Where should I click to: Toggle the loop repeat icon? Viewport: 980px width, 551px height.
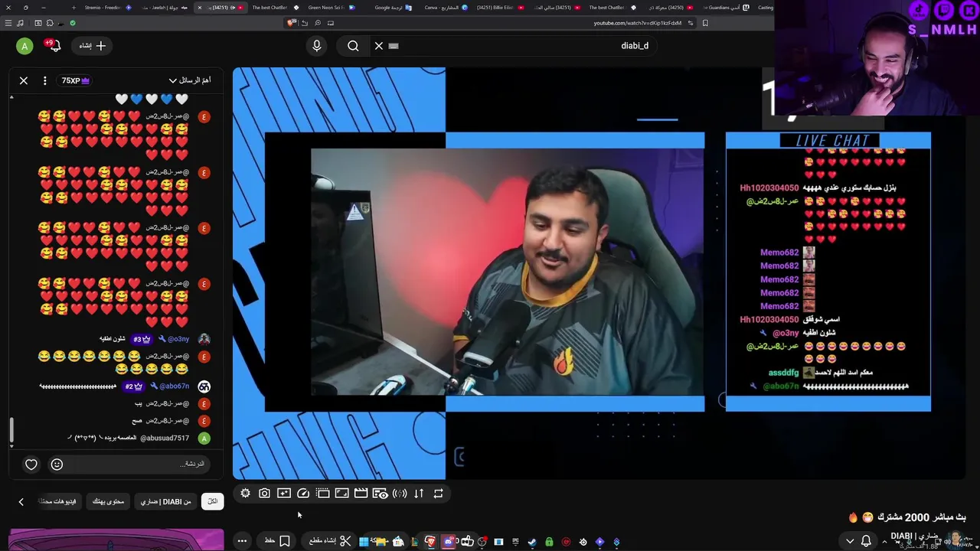(439, 494)
